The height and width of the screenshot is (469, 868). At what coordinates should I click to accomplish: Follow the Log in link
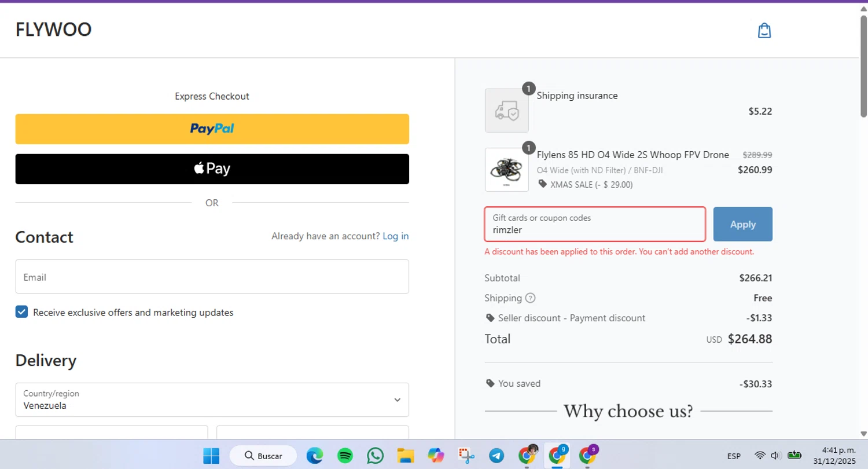[396, 236]
